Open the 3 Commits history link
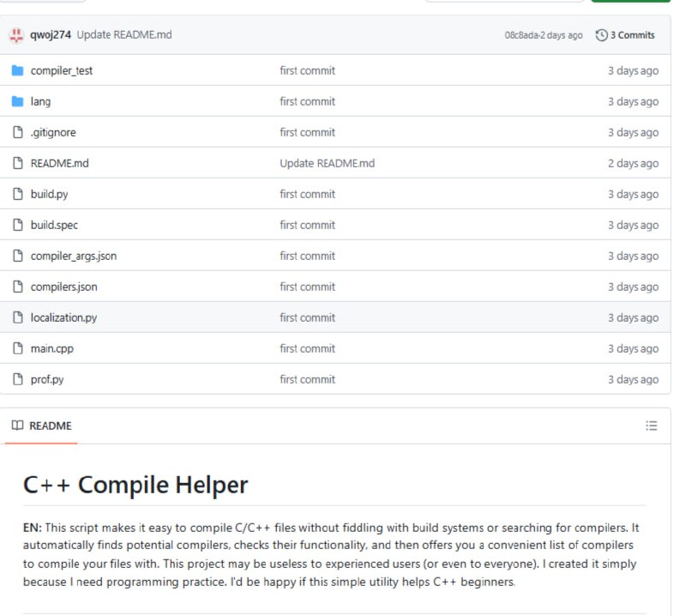This screenshot has width=686, height=616. [631, 35]
